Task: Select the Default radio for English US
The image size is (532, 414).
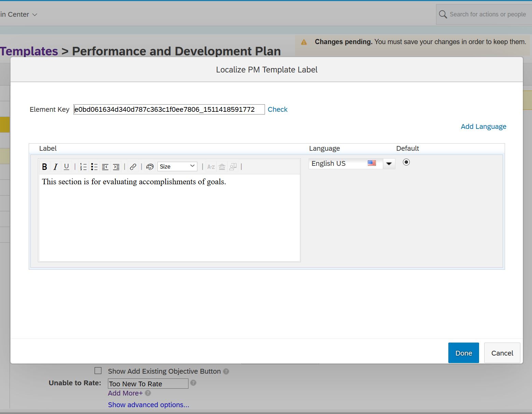Action: [x=406, y=162]
